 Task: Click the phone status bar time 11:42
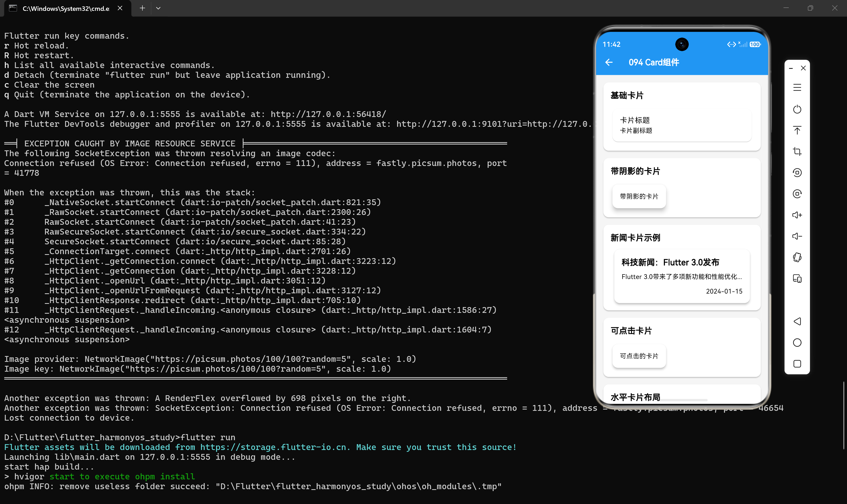[x=611, y=44]
